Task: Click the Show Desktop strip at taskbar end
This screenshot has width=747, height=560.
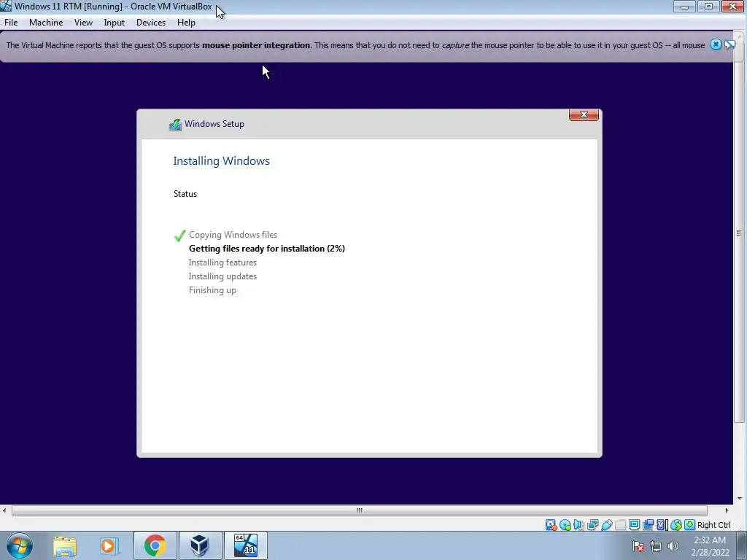Action: coord(741,545)
